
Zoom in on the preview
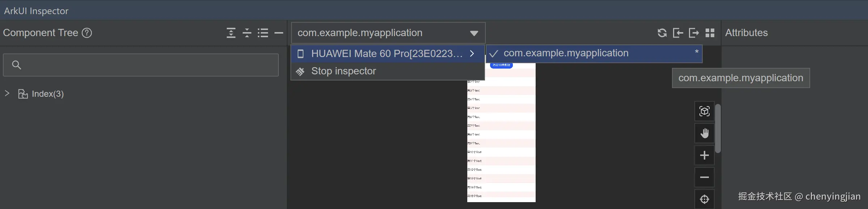click(704, 155)
